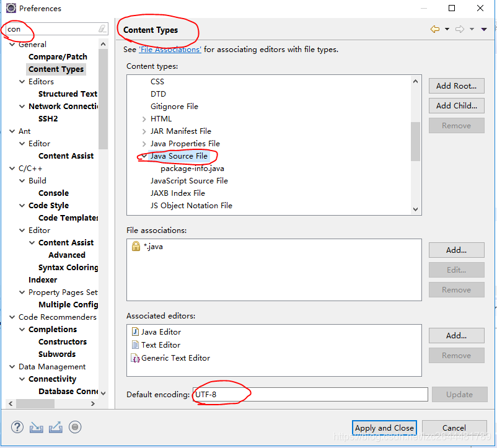This screenshot has height=448, width=497.
Task: Select DTD content type
Action: tap(158, 94)
